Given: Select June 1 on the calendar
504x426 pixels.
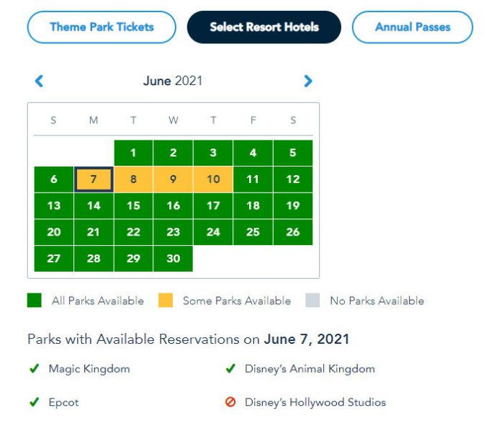Looking at the screenshot, I should coord(133,153).
